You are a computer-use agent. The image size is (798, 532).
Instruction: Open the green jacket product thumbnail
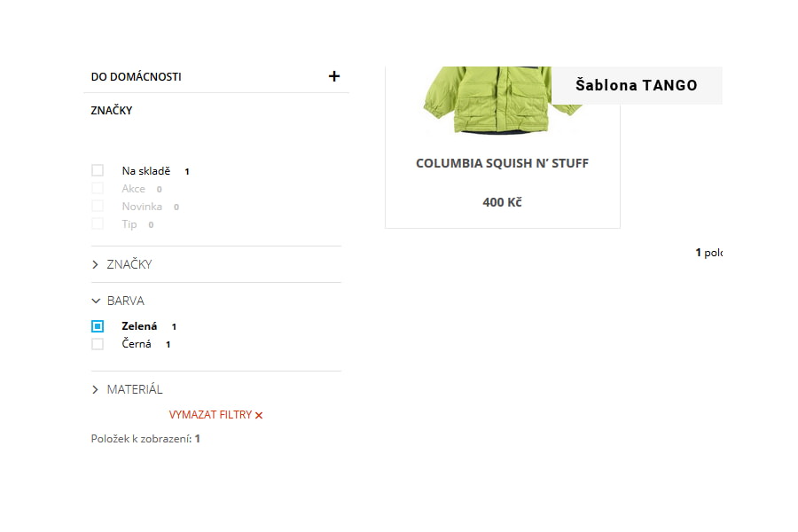coord(501,100)
